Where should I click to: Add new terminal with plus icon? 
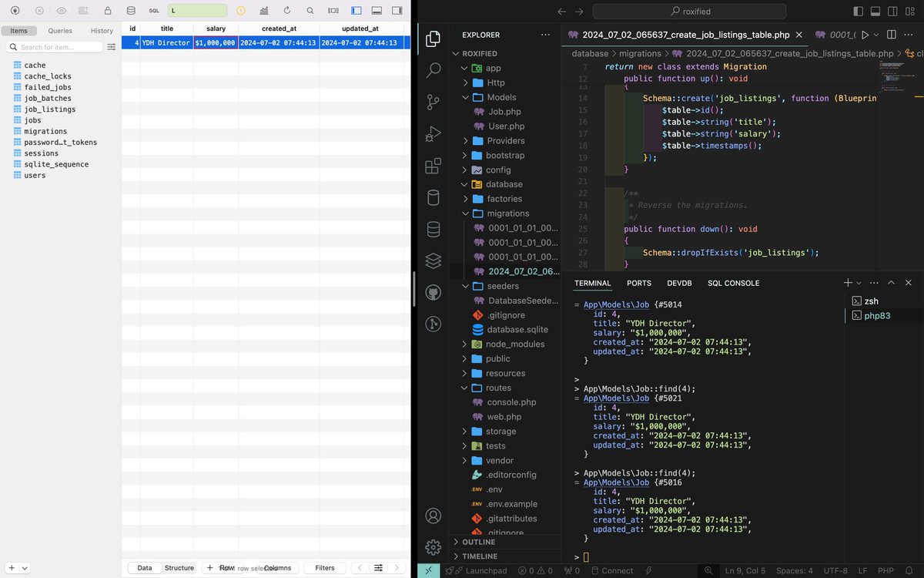point(848,283)
